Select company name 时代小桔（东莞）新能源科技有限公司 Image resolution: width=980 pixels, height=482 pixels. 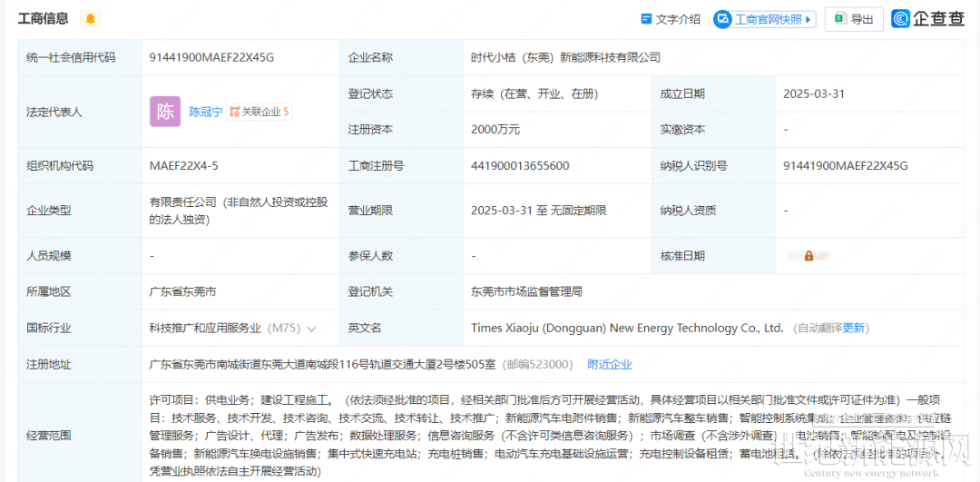pos(565,57)
